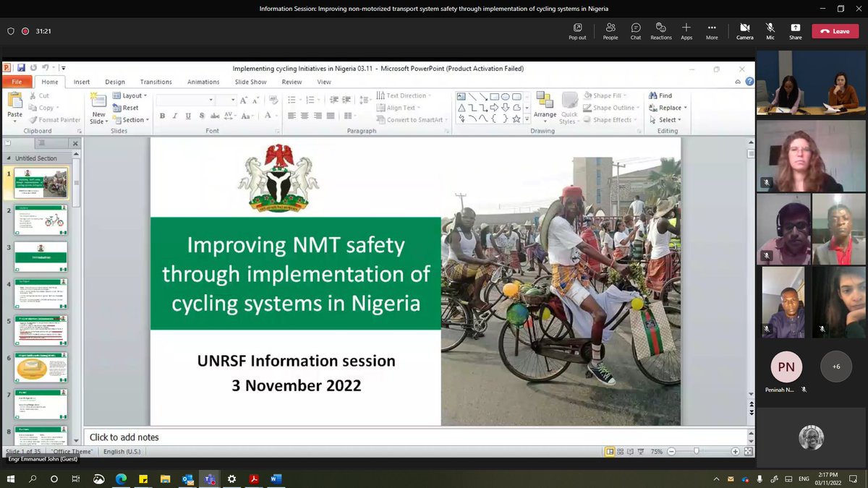Open Shape Outline color options
This screenshot has height=488, width=868.
click(x=611, y=108)
